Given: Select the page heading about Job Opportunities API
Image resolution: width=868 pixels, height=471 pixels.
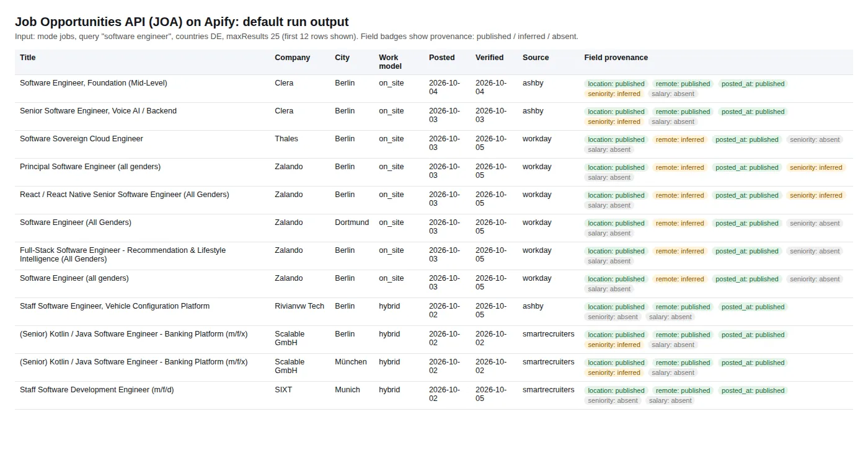Looking at the screenshot, I should (182, 22).
